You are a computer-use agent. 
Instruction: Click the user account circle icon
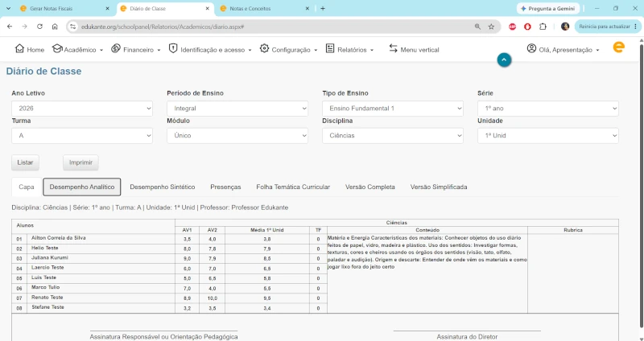(531, 48)
